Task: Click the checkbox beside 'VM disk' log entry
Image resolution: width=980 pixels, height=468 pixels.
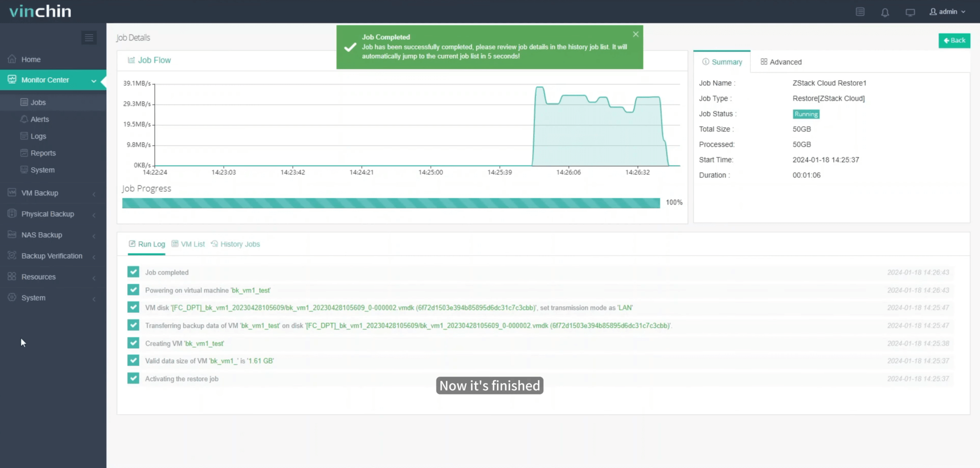Action: point(133,307)
